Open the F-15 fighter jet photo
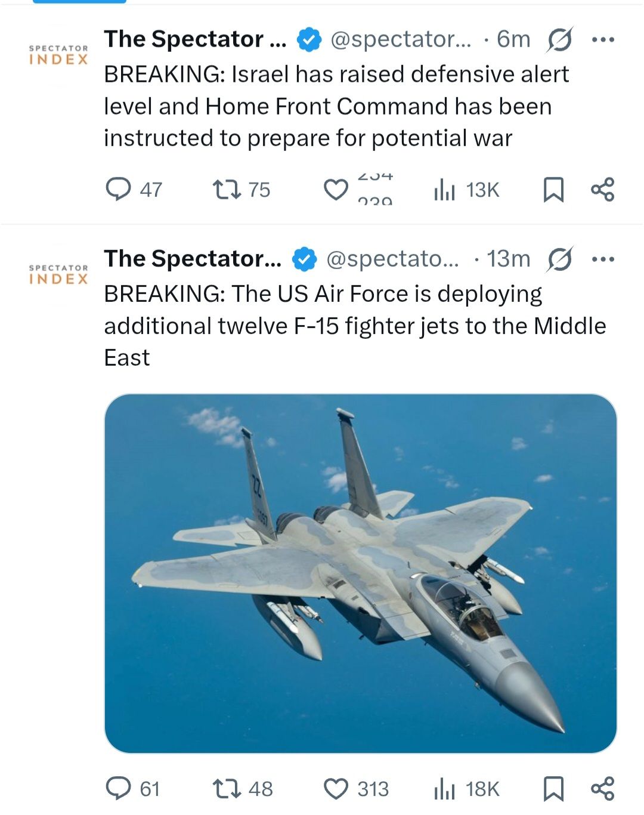Viewport: 644px width, 815px height. click(360, 573)
